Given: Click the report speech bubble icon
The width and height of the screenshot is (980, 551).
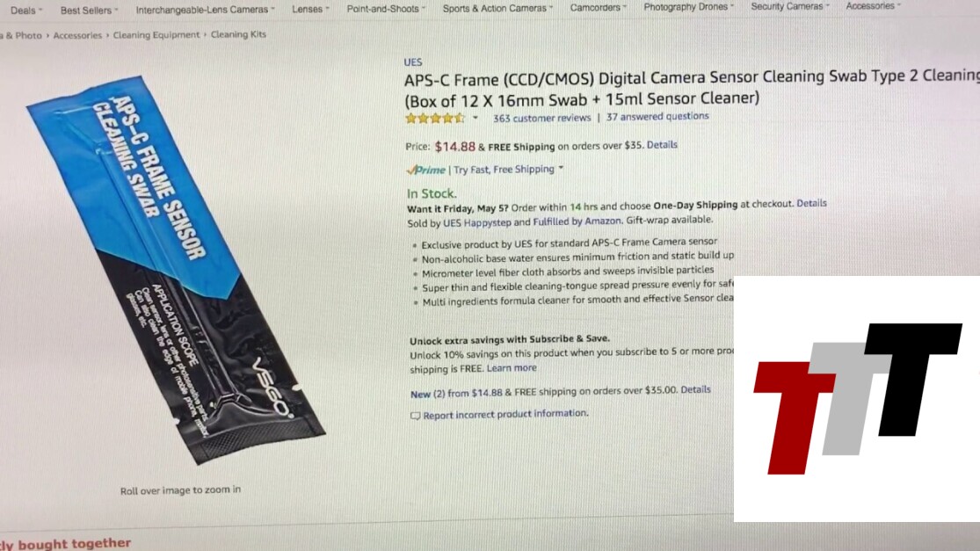Looking at the screenshot, I should [x=415, y=416].
